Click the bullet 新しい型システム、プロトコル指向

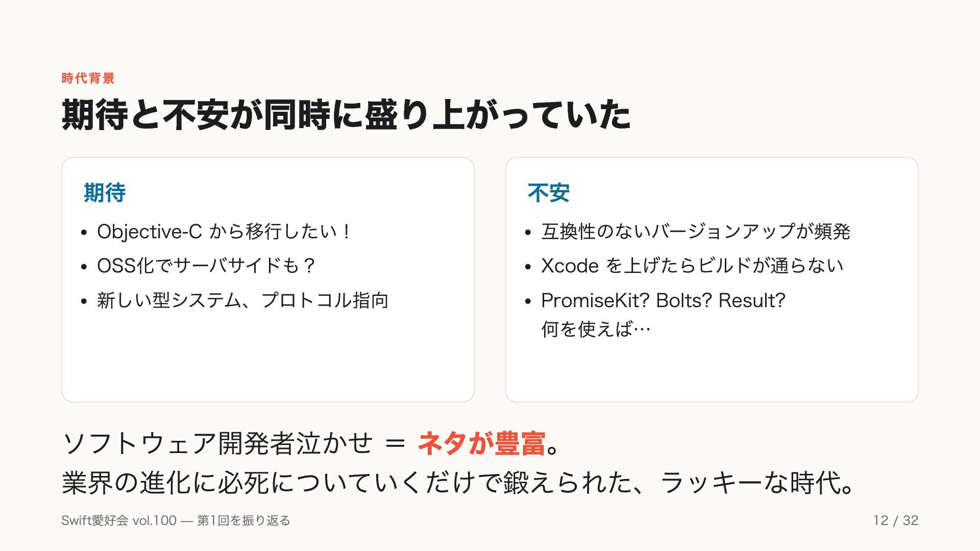pos(243,300)
